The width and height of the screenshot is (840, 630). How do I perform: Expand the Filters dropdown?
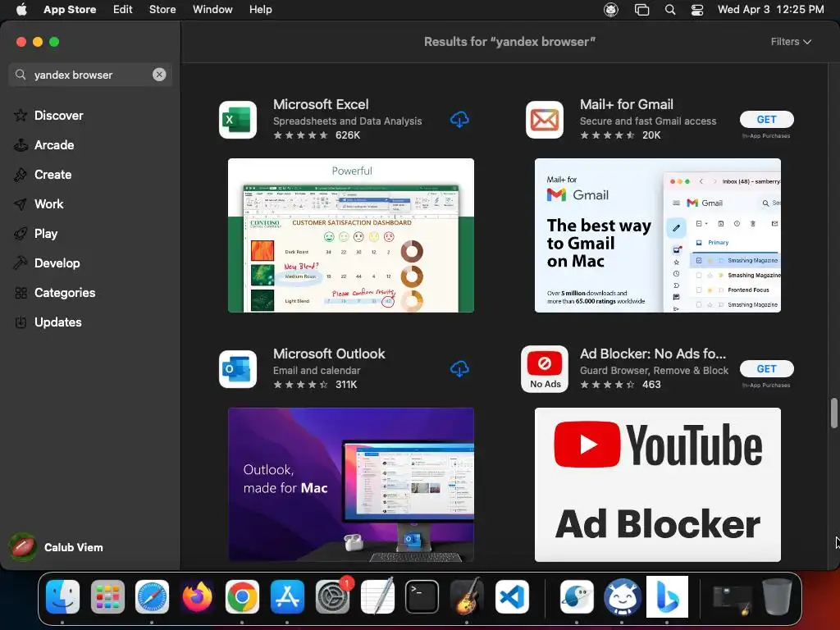tap(791, 42)
